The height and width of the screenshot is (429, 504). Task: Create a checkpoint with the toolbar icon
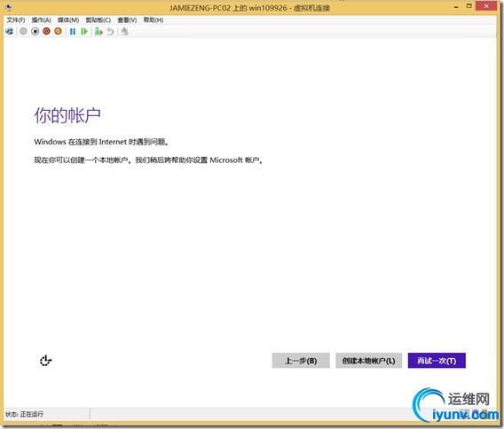click(x=98, y=32)
